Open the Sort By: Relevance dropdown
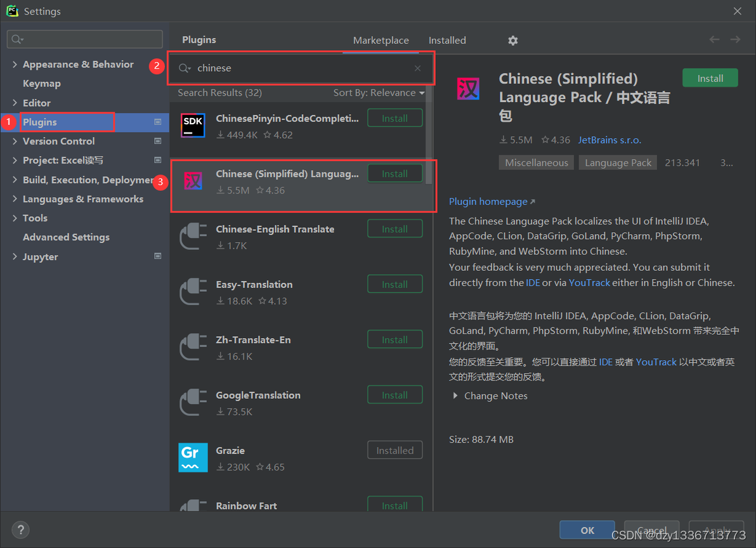 379,93
